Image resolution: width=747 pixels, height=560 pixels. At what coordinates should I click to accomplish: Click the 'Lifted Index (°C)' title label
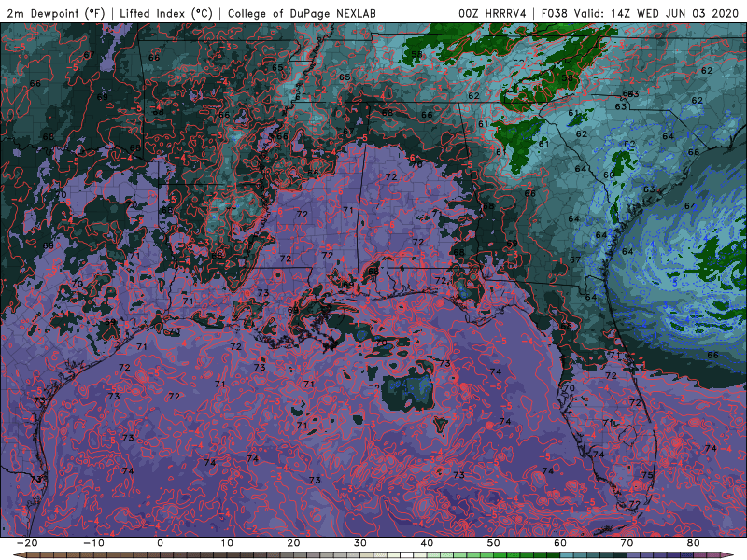[x=166, y=13]
